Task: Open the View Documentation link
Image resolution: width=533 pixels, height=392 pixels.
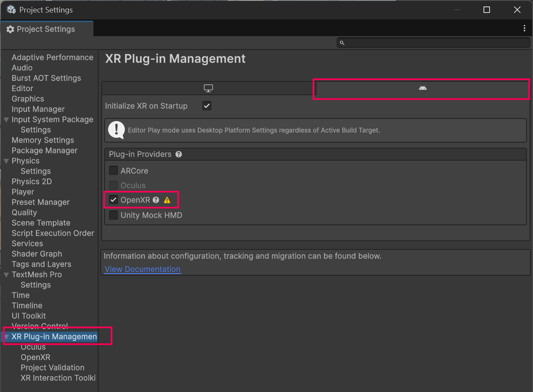Action: [143, 269]
